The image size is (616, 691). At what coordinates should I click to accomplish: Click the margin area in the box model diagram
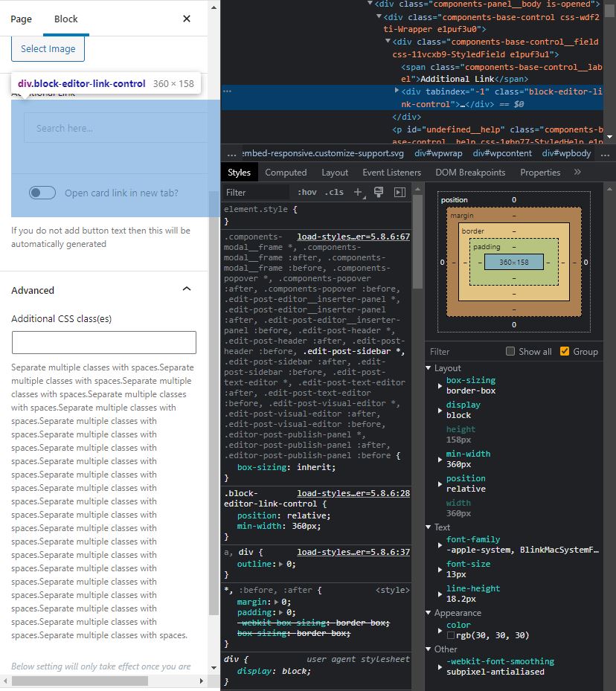click(463, 216)
